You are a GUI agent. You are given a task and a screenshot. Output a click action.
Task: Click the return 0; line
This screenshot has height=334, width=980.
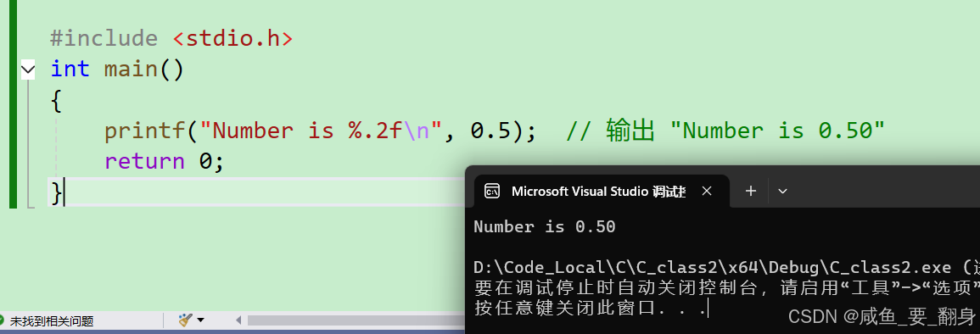(164, 161)
